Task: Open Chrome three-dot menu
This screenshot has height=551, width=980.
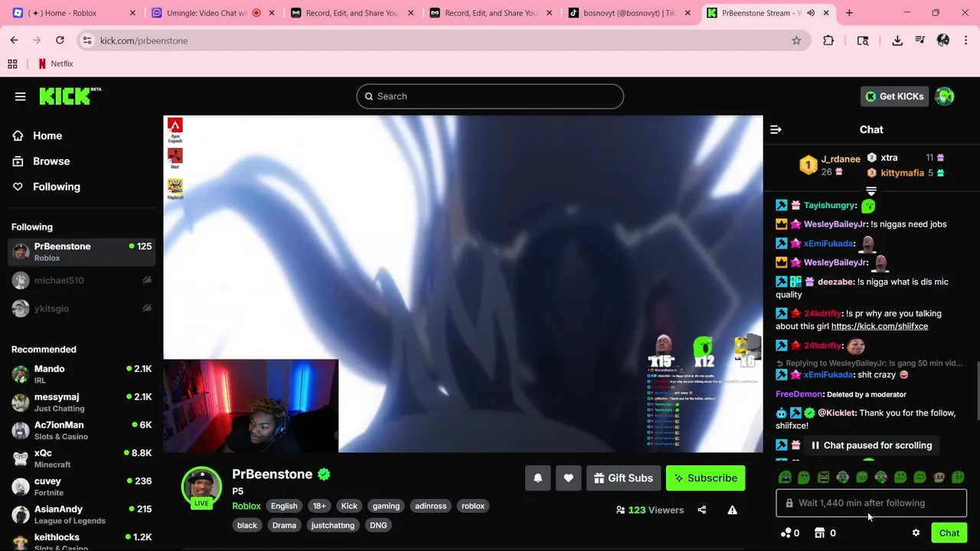Action: [x=965, y=41]
